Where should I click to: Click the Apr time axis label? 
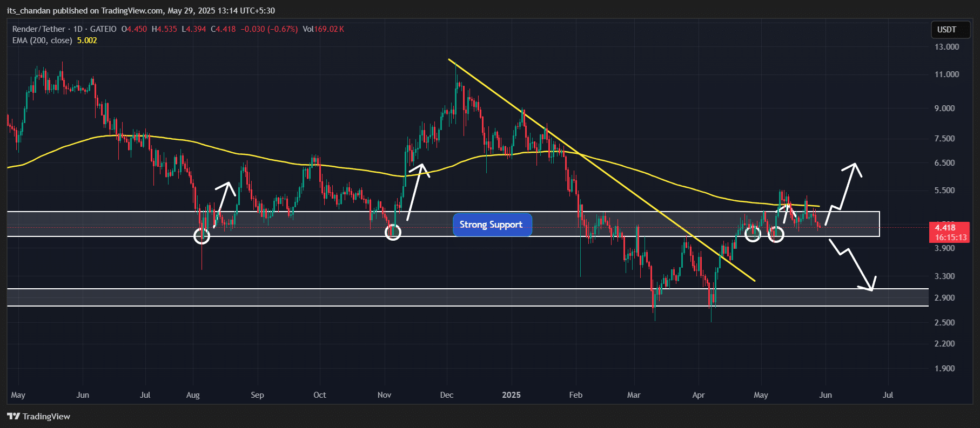point(699,395)
